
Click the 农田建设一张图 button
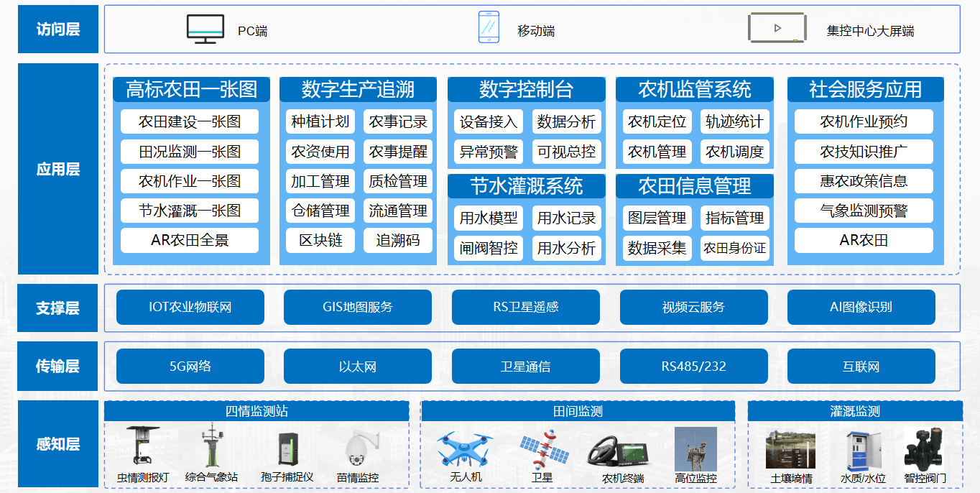coord(190,121)
